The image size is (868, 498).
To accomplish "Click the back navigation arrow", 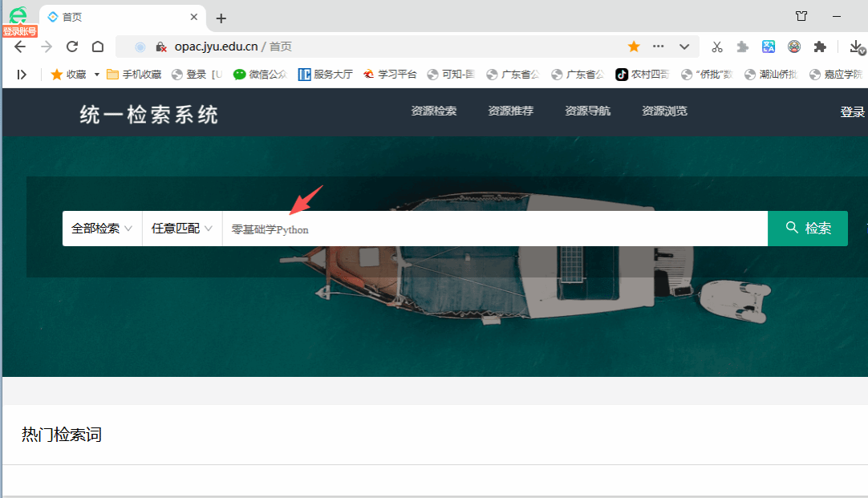I will click(x=20, y=47).
